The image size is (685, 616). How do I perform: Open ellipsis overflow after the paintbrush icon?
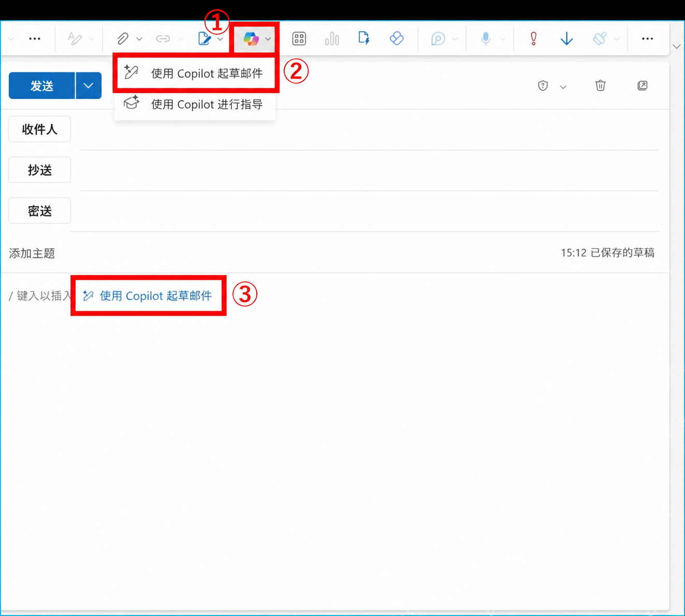[x=647, y=38]
